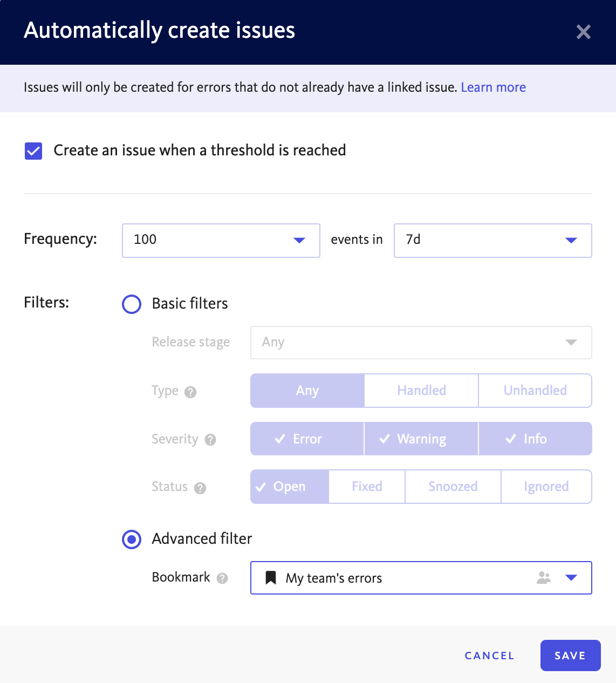Open the 7d time period dropdown
The image size is (616, 683).
[493, 241]
